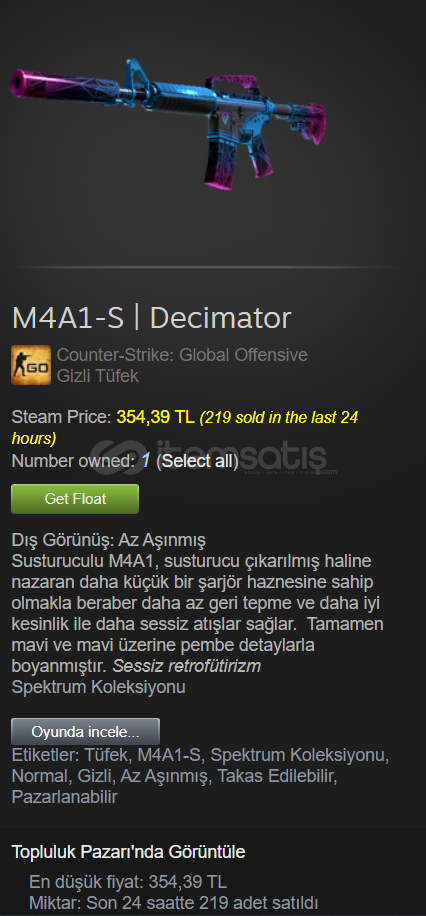
Task: Click the M4A1-S Decimator weapon image
Action: point(168,124)
